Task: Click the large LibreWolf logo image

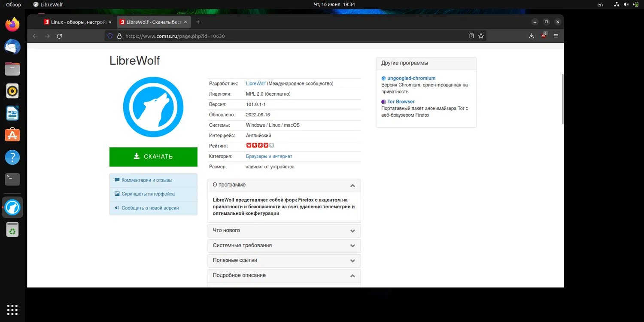Action: pyautogui.click(x=153, y=107)
